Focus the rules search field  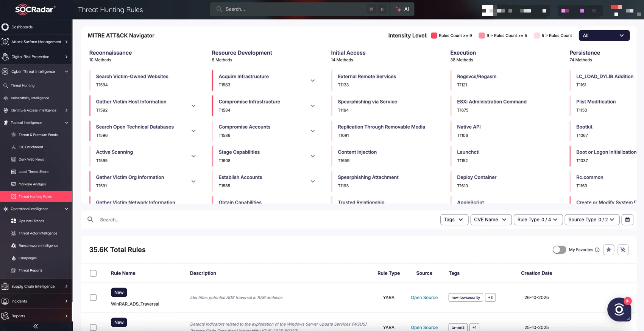click(261, 220)
